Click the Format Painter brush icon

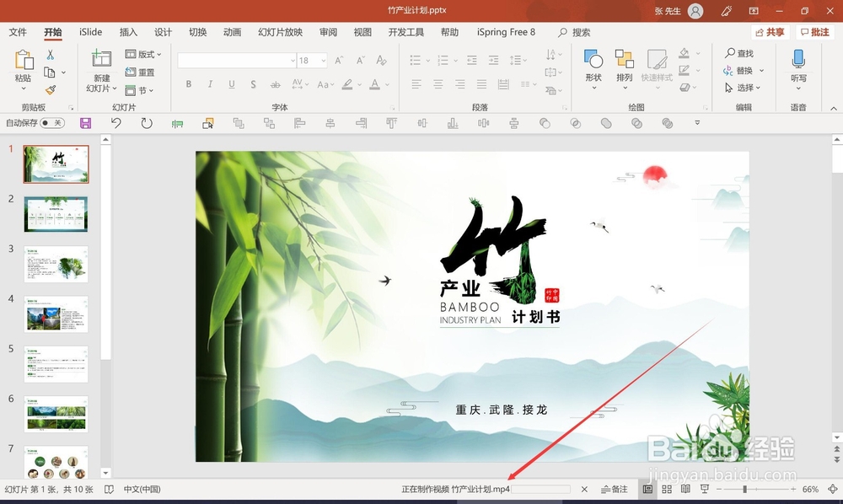pos(51,89)
